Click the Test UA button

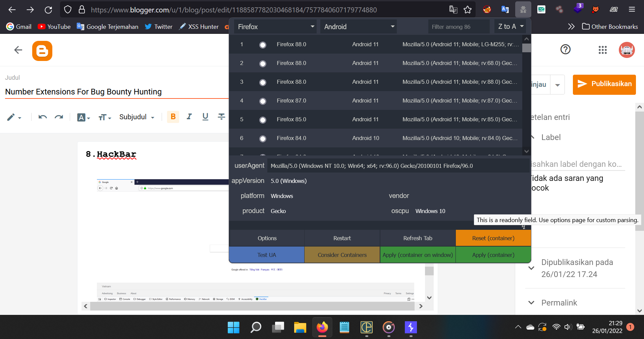tap(267, 255)
